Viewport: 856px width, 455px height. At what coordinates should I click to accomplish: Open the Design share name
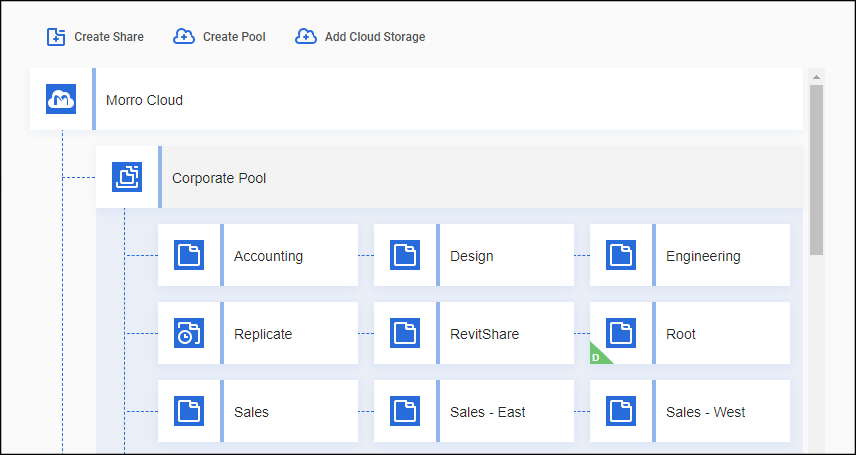pos(472,256)
